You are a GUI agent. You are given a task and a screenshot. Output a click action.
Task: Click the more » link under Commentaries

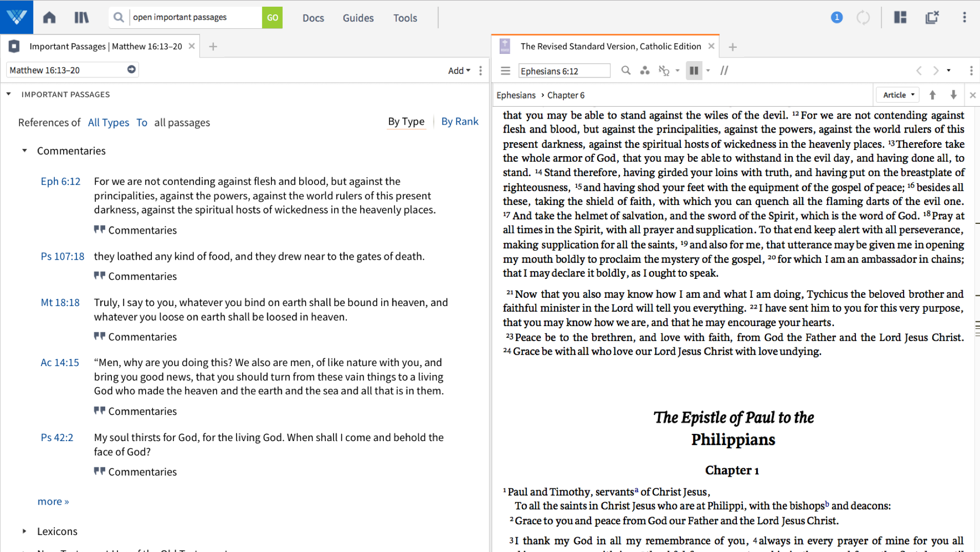pyautogui.click(x=53, y=502)
